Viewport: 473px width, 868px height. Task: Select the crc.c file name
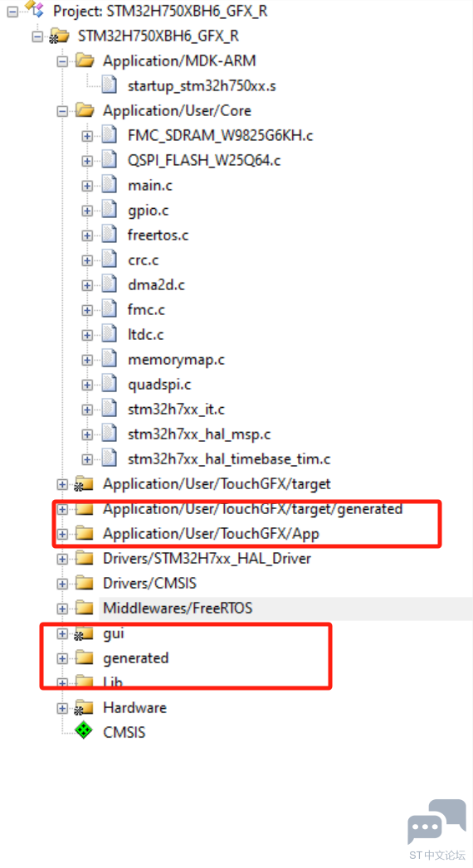pyautogui.click(x=144, y=259)
